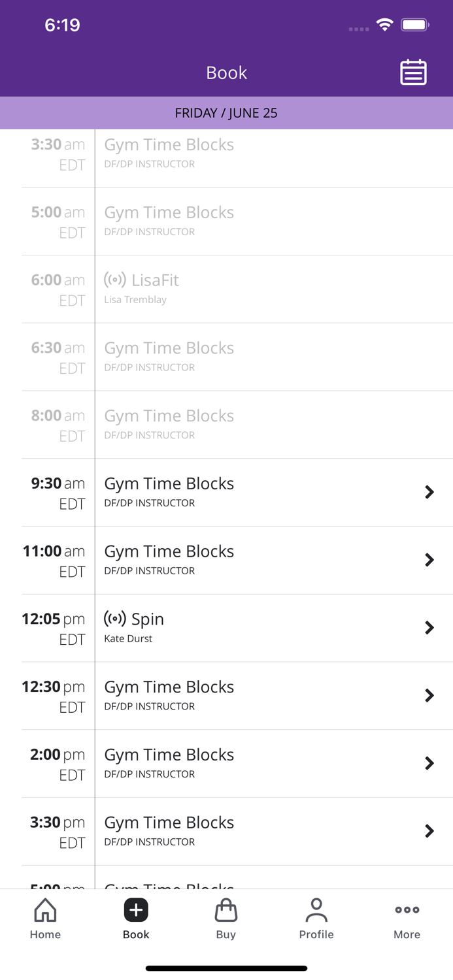453x980 pixels.
Task: Expand the 2:00 pm Gym Time Blocks session
Action: (x=261, y=763)
